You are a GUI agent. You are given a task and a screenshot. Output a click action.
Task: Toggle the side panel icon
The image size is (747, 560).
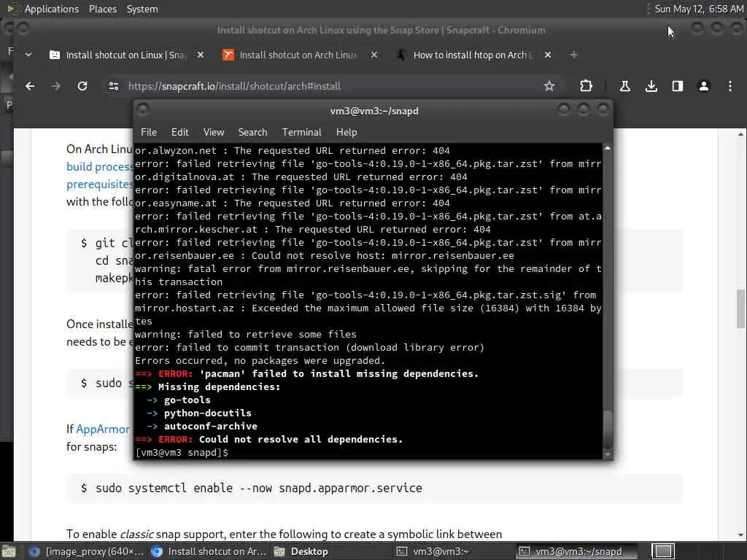(678, 86)
